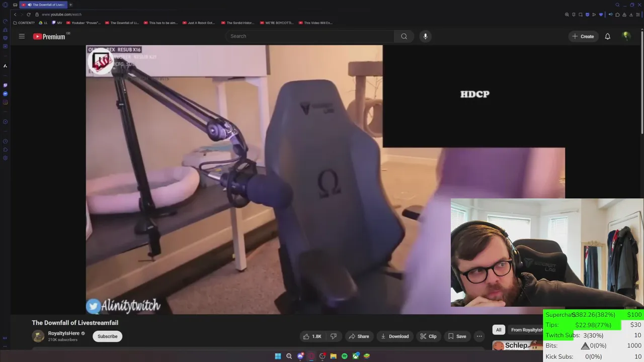Click the pin icon in address bar
Screen dimensions: 644x362
(574, 15)
